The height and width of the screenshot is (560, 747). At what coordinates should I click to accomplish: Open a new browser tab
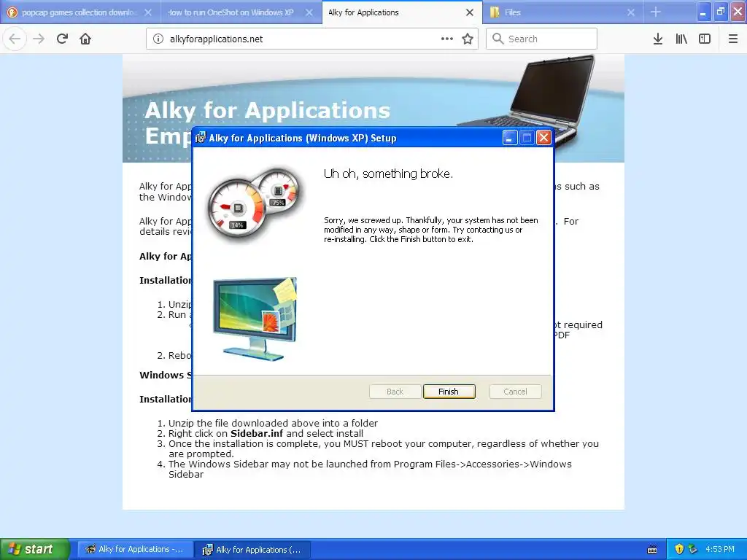656,12
